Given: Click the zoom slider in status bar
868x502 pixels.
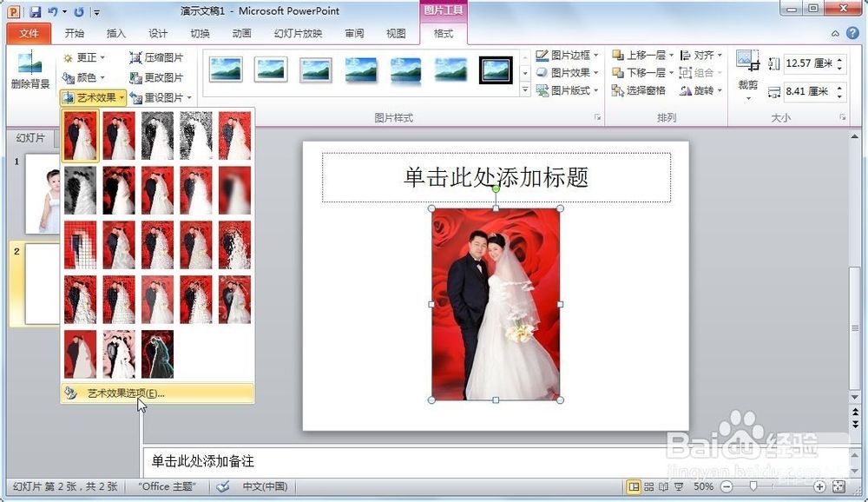Looking at the screenshot, I should tap(753, 487).
